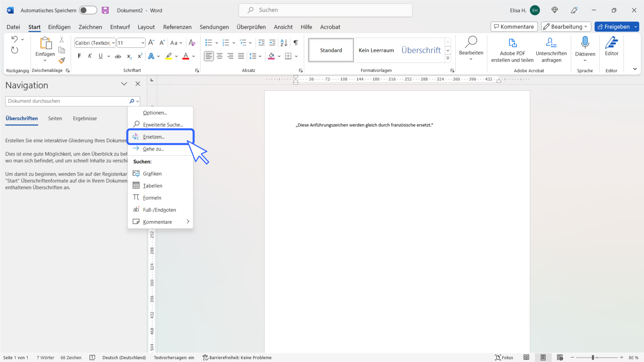The height and width of the screenshot is (362, 644).
Task: Toggle underline U button
Action: (x=101, y=56)
